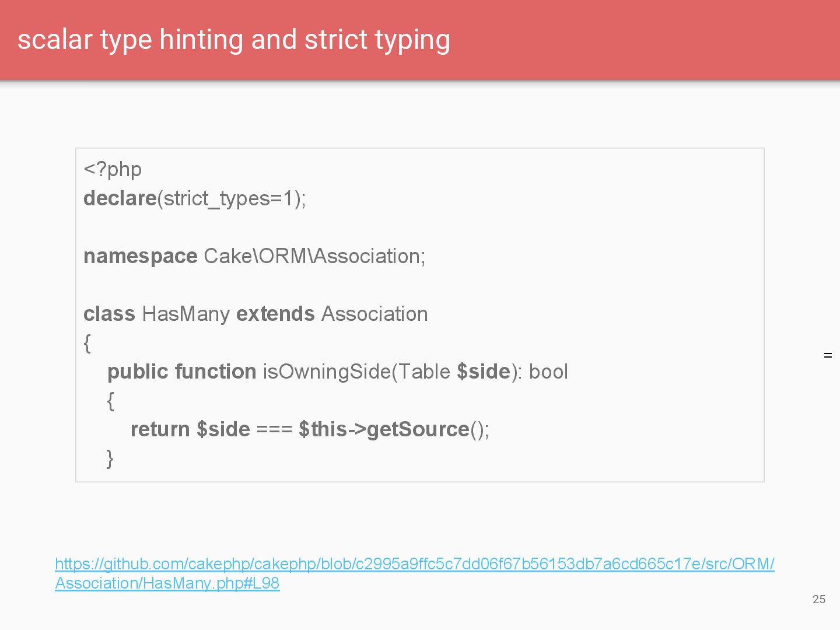The width and height of the screenshot is (840, 630).
Task: Click the slide number 25
Action: click(819, 599)
